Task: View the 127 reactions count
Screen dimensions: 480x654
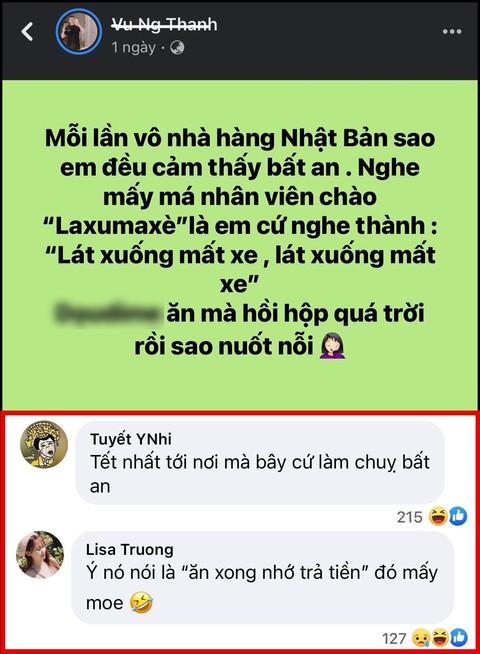Action: 394,638
